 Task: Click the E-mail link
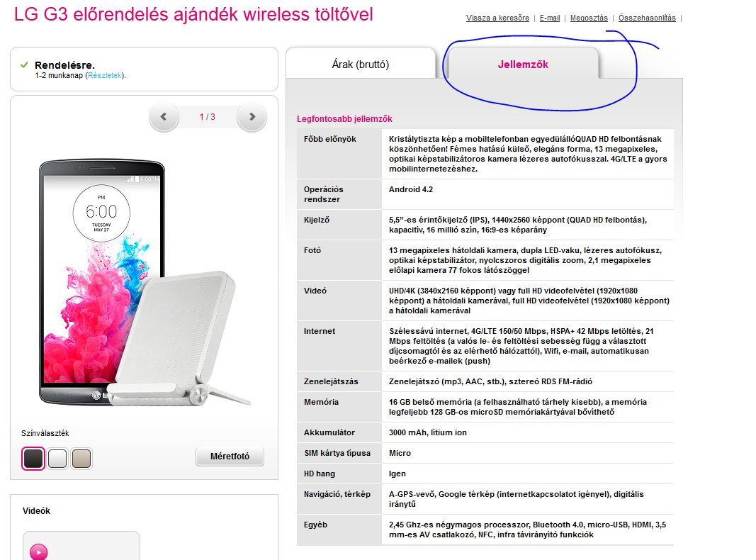click(550, 18)
